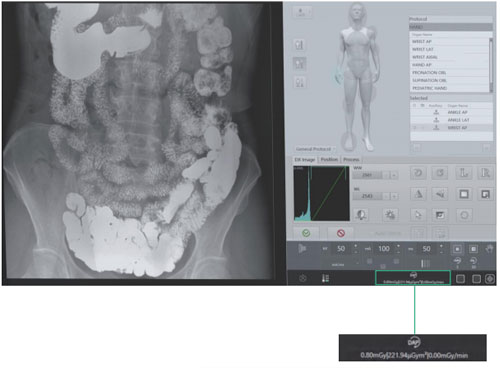Screen dimensions: 500x368
Task: Rotate image clockwise with the rotate-right icon
Action: [440, 173]
